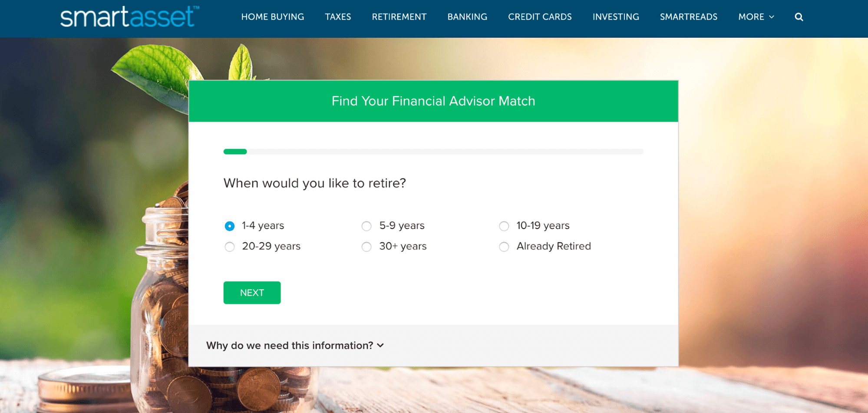Click the "Find Your Financial Advisor Match" header
868x413 pixels.
[433, 101]
